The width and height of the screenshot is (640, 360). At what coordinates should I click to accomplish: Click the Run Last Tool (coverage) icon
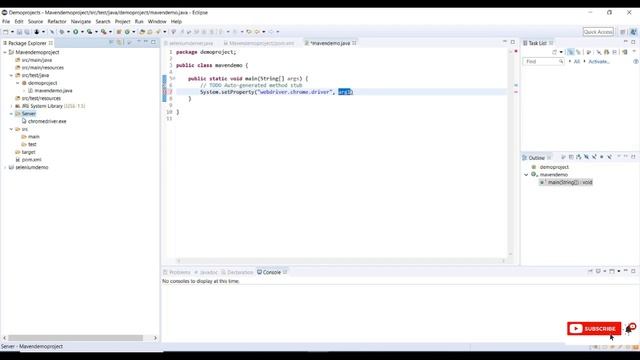(x=89, y=32)
